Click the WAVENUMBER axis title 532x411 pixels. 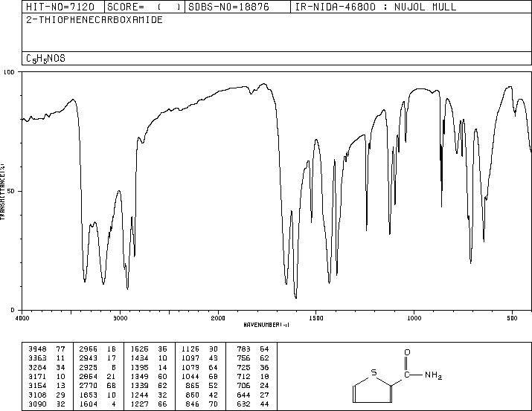click(x=266, y=325)
